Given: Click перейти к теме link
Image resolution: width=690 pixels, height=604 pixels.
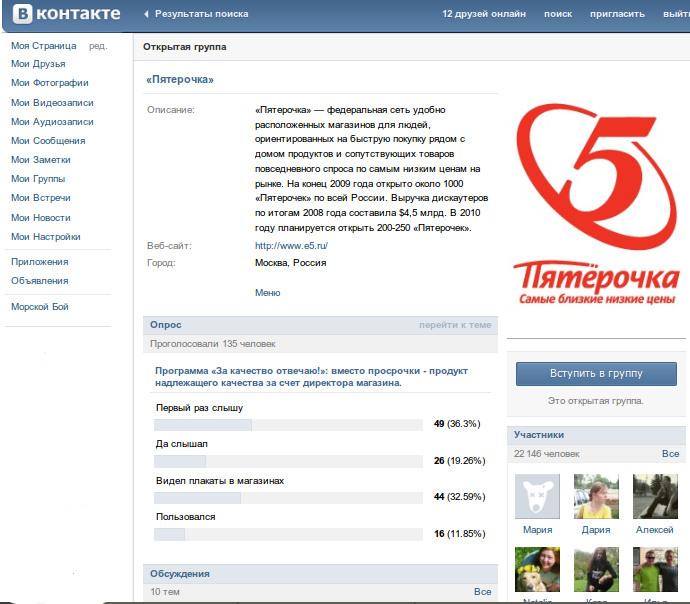Looking at the screenshot, I should tap(455, 325).
